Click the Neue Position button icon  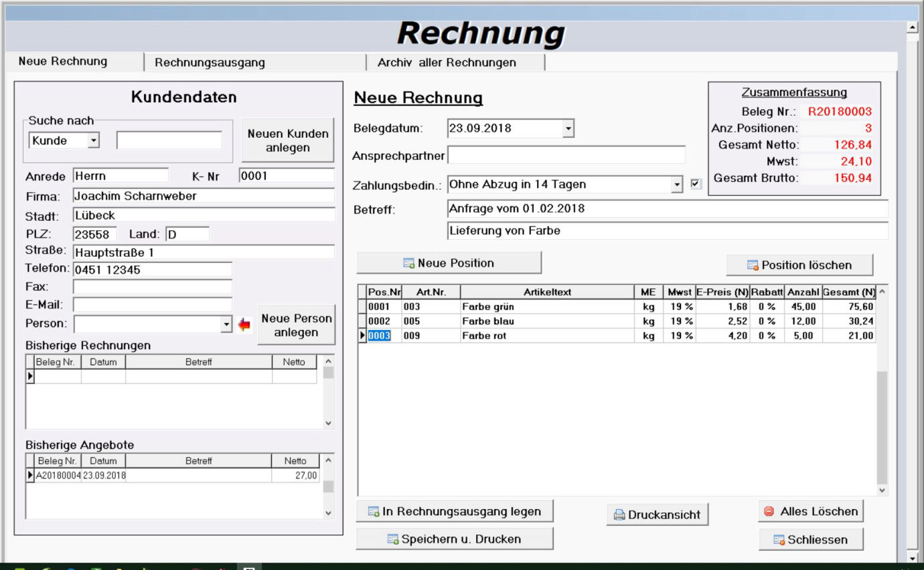coord(408,264)
